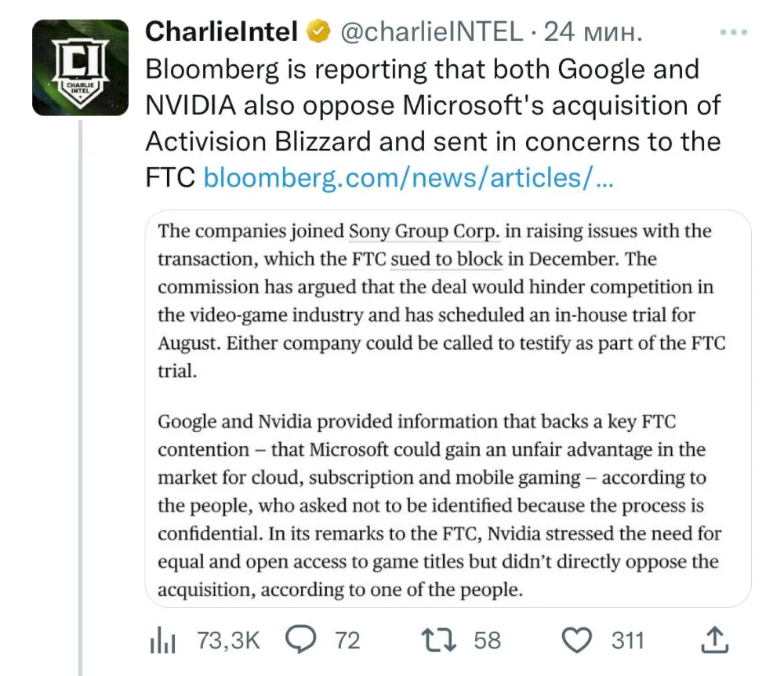Image resolution: width=784 pixels, height=676 pixels.
Task: Click the sued to block underlined text
Action: pyautogui.click(x=447, y=259)
